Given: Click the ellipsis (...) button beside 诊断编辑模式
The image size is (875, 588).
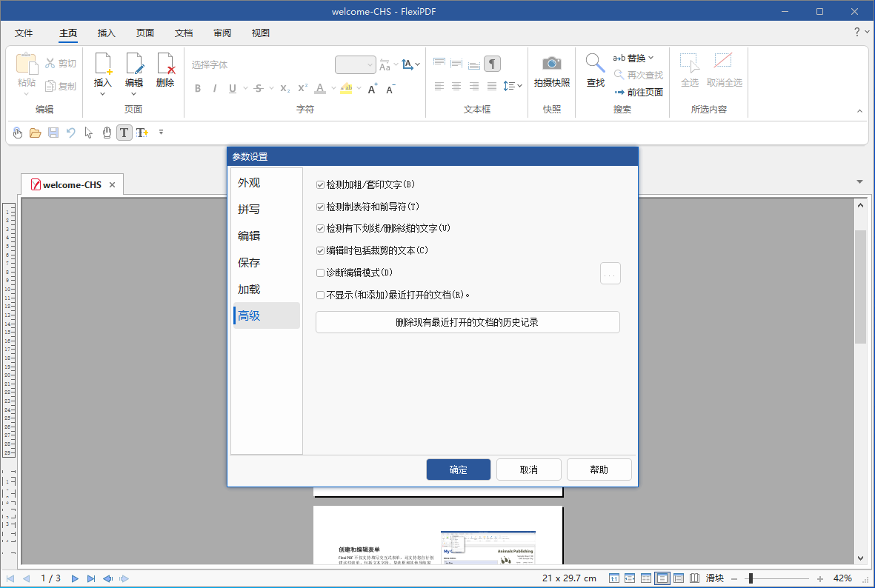Looking at the screenshot, I should pos(610,273).
